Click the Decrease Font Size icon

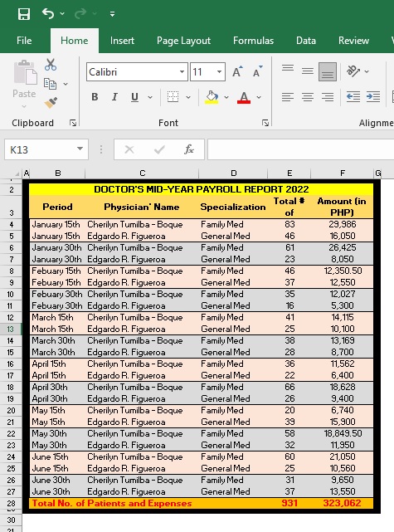(x=258, y=71)
